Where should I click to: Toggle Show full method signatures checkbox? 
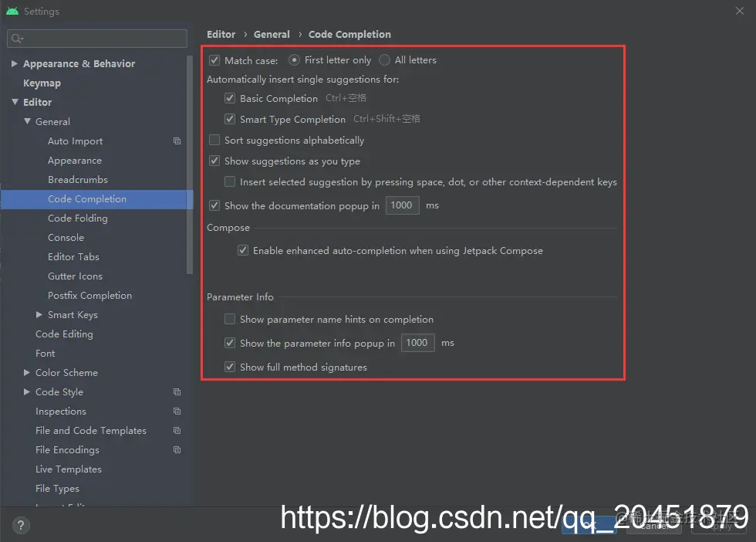(230, 367)
